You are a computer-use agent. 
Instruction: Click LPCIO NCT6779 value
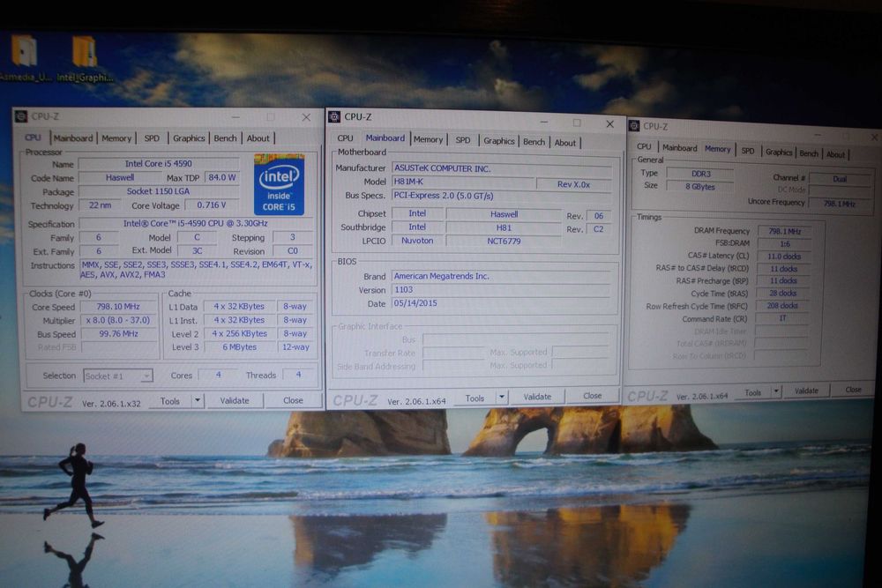[504, 242]
